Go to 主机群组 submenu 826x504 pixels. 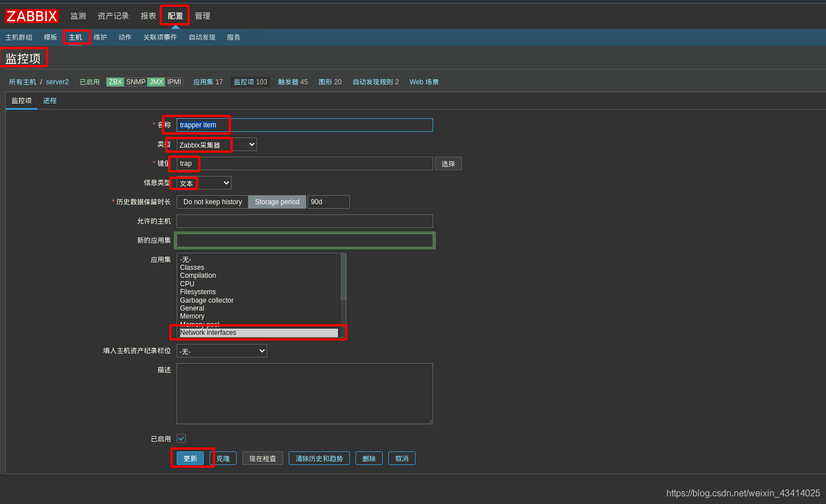(x=19, y=37)
